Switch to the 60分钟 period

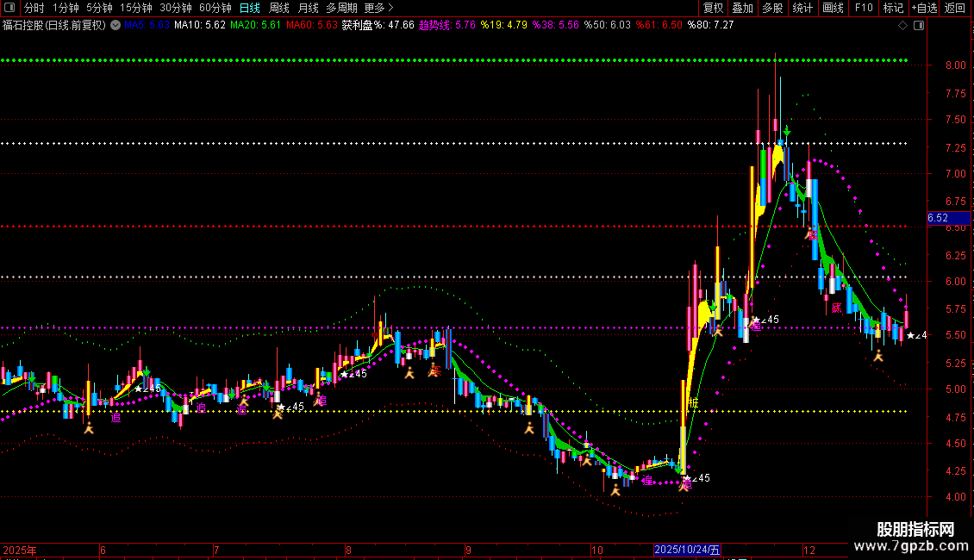pos(215,8)
